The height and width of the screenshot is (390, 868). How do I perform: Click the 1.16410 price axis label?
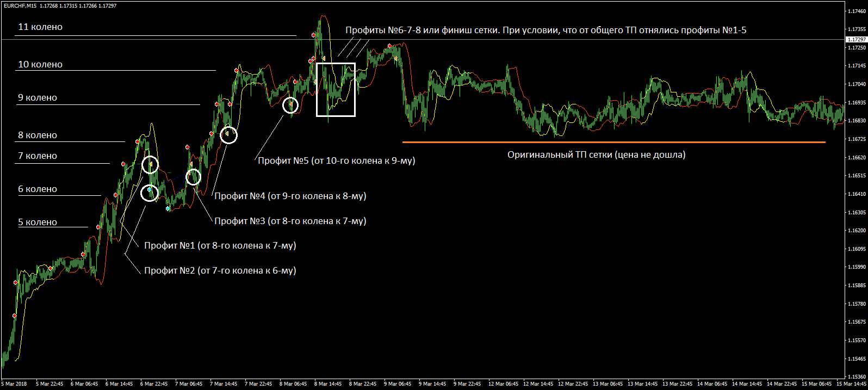click(857, 194)
